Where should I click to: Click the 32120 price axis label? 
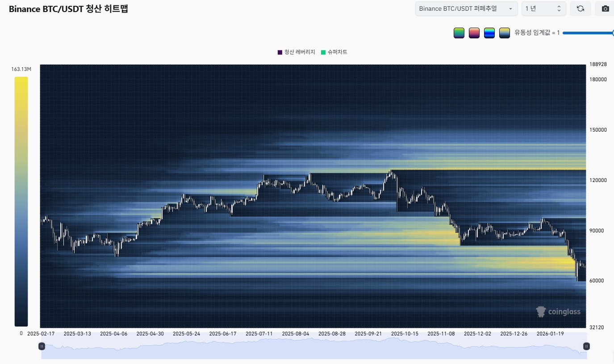point(597,327)
